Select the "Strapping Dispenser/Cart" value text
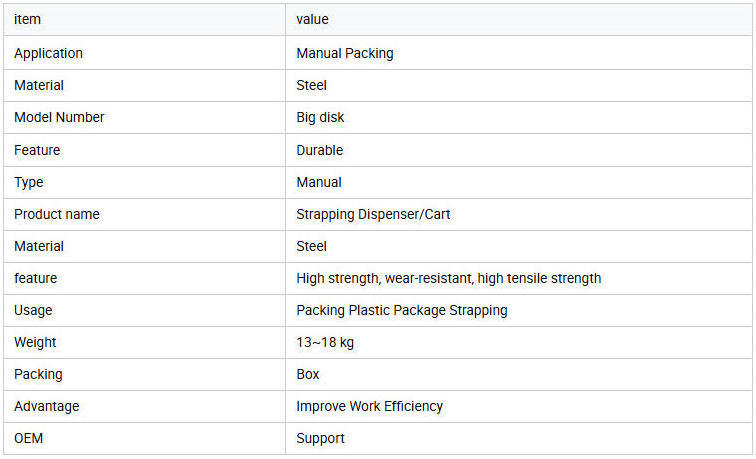This screenshot has width=756, height=459. (x=373, y=214)
